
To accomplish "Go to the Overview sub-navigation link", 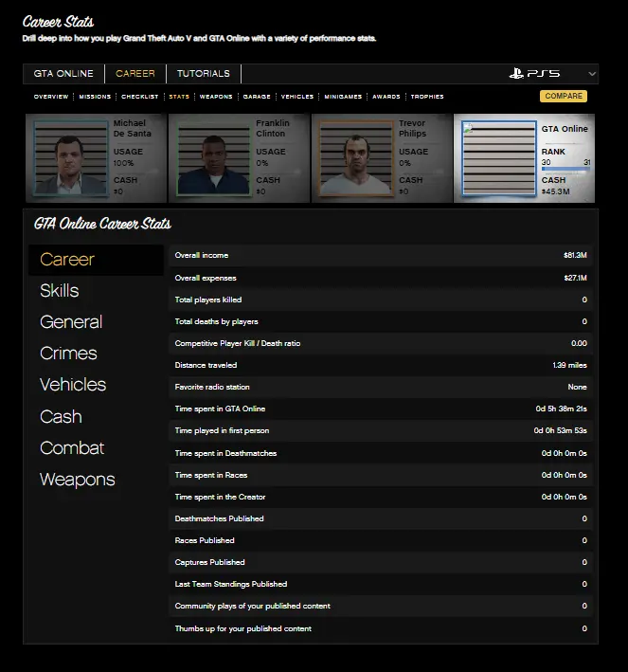I will (50, 97).
